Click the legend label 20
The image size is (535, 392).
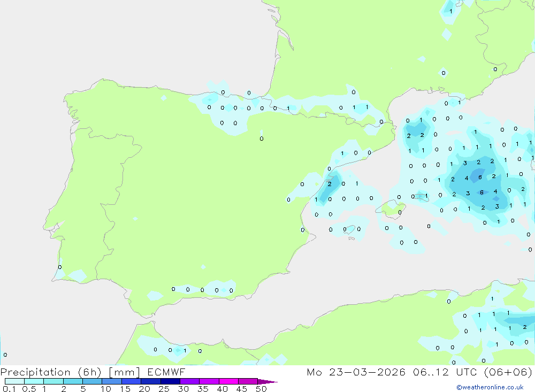(144, 389)
